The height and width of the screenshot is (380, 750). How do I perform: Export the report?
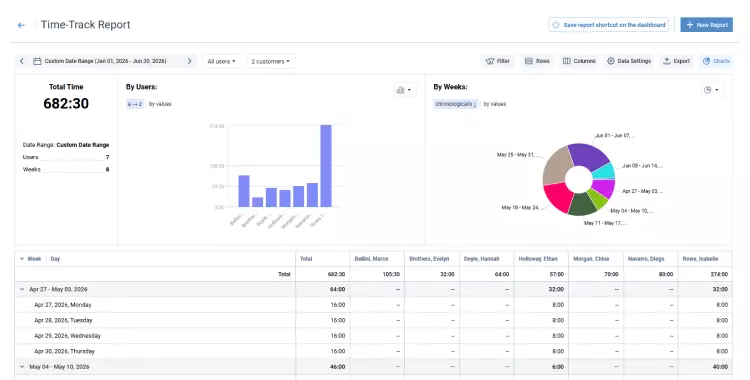[x=676, y=61]
